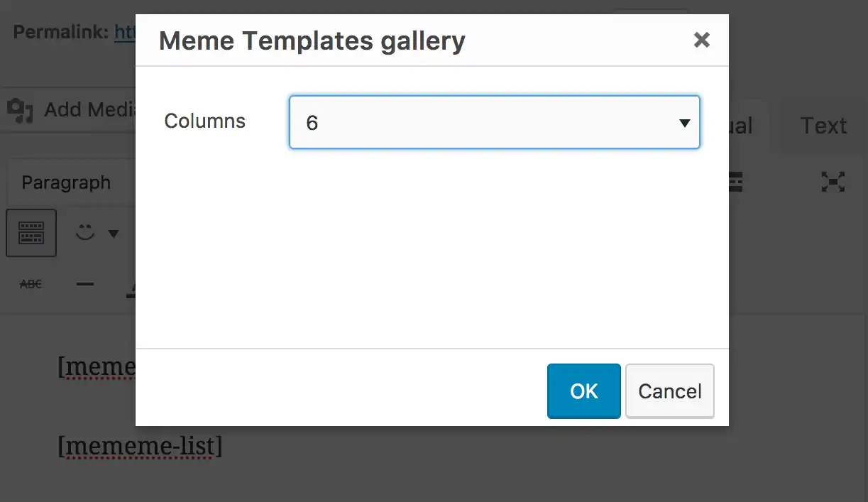
Task: Click the Meme Templates gallery toolbar icon
Action: pyautogui.click(x=31, y=233)
